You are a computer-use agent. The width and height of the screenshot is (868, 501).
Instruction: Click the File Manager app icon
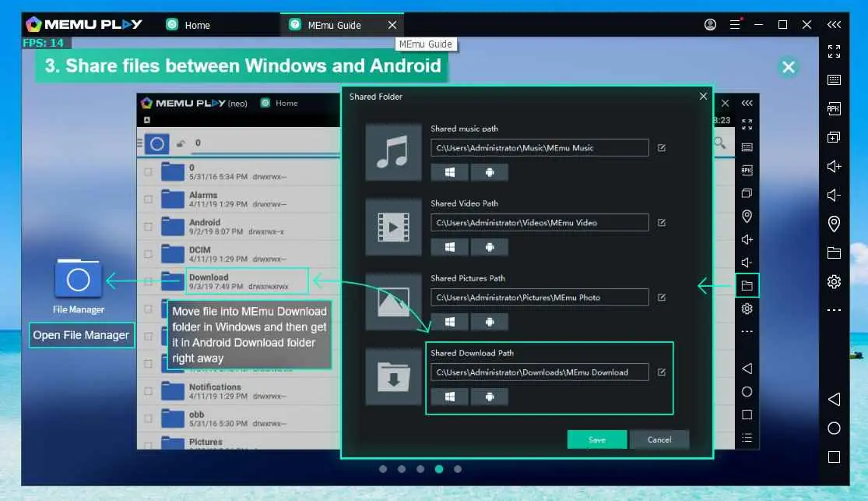[x=79, y=280]
